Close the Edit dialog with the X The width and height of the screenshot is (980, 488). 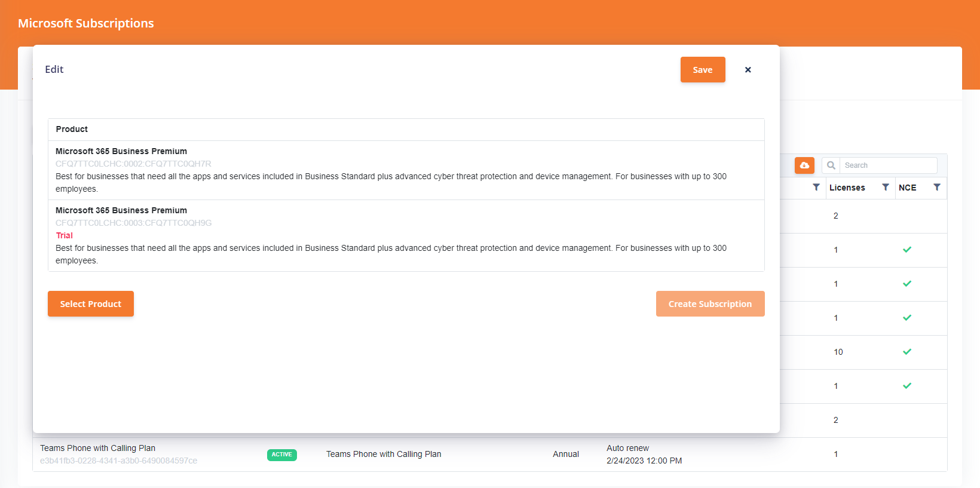(748, 70)
